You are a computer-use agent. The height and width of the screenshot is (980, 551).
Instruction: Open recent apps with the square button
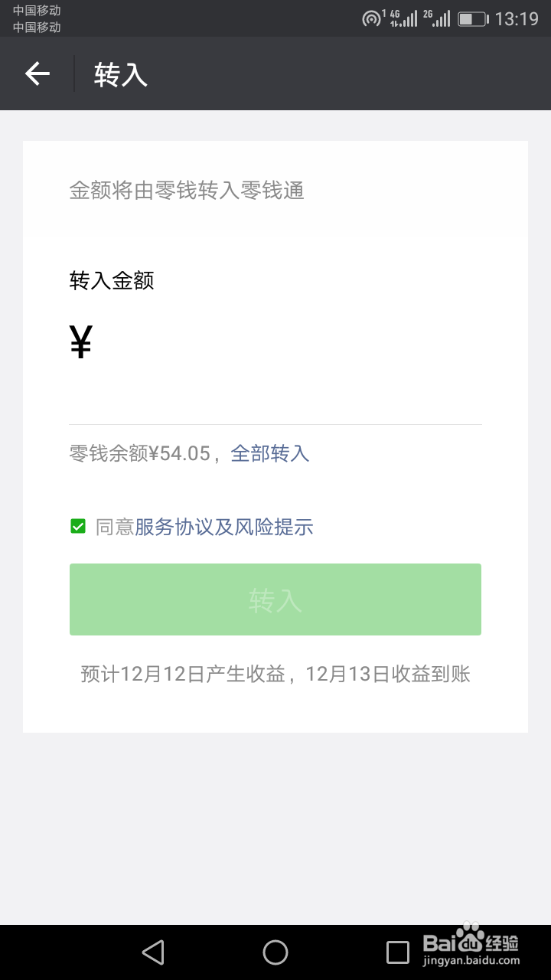[398, 952]
